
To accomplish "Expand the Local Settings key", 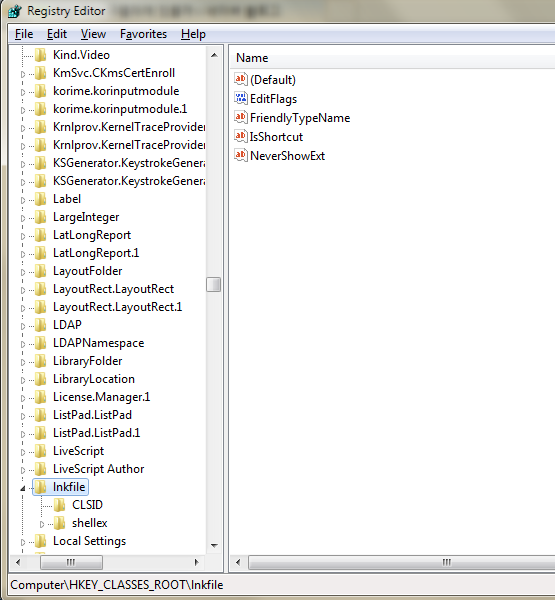I will 23,542.
